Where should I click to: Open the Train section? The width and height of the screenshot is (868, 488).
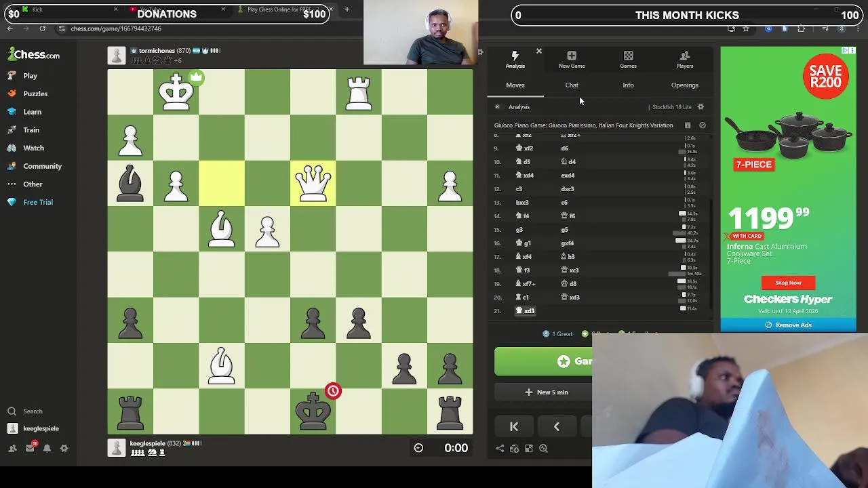click(x=24, y=129)
